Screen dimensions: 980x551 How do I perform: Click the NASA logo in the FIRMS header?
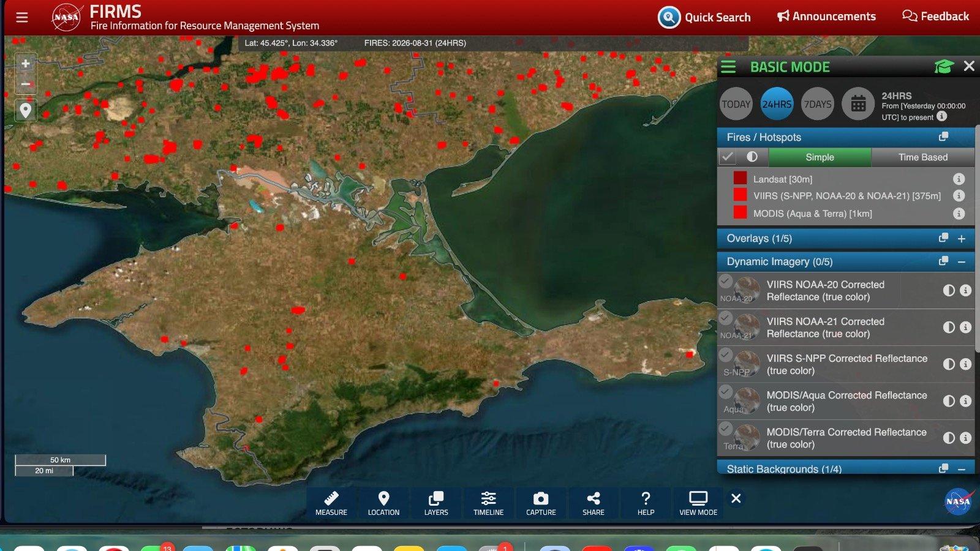click(x=66, y=17)
